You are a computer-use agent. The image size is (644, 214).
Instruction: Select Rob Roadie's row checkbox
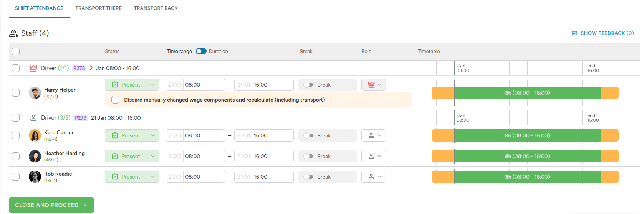tap(16, 177)
